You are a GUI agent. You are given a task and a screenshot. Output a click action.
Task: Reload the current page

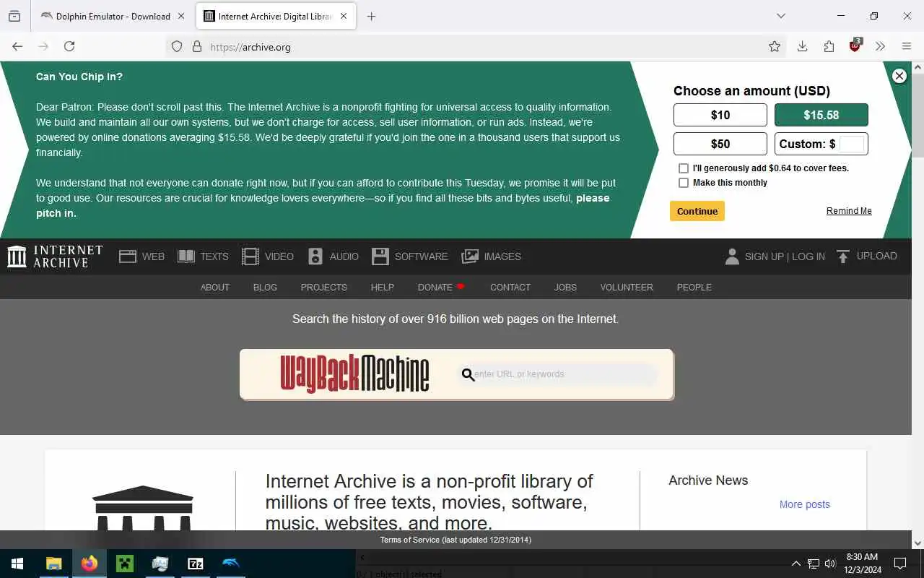(69, 46)
